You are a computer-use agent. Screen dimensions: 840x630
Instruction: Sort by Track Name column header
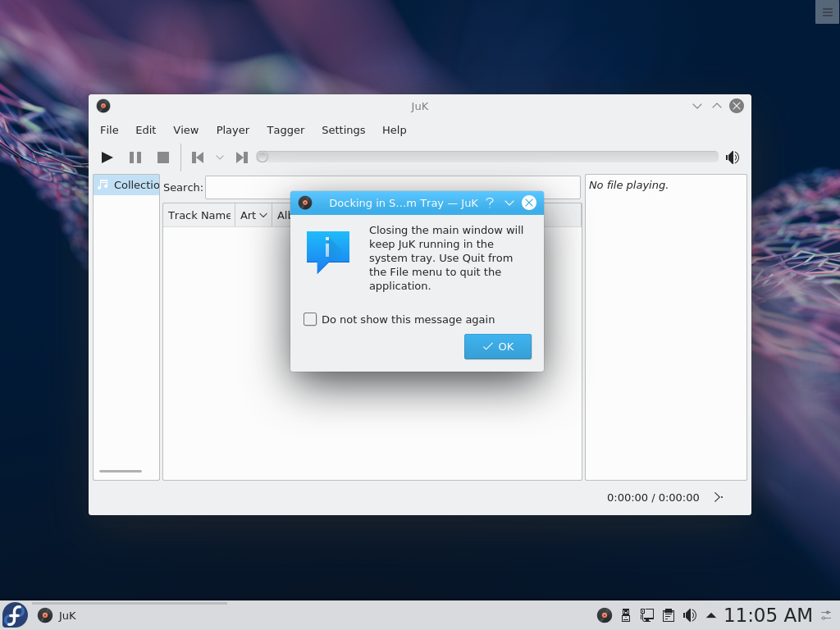click(199, 216)
